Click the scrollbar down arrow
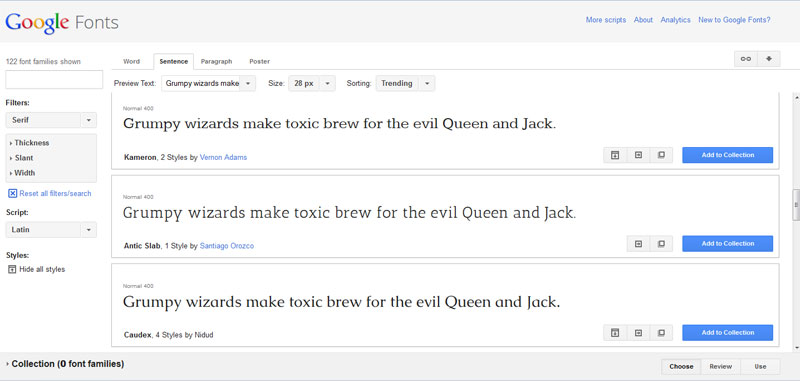The image size is (800, 381). pos(796,348)
